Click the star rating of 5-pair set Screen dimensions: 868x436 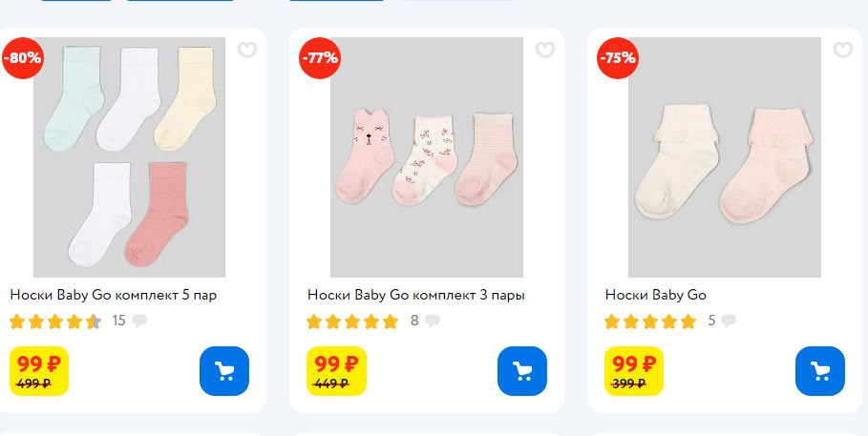(x=55, y=322)
